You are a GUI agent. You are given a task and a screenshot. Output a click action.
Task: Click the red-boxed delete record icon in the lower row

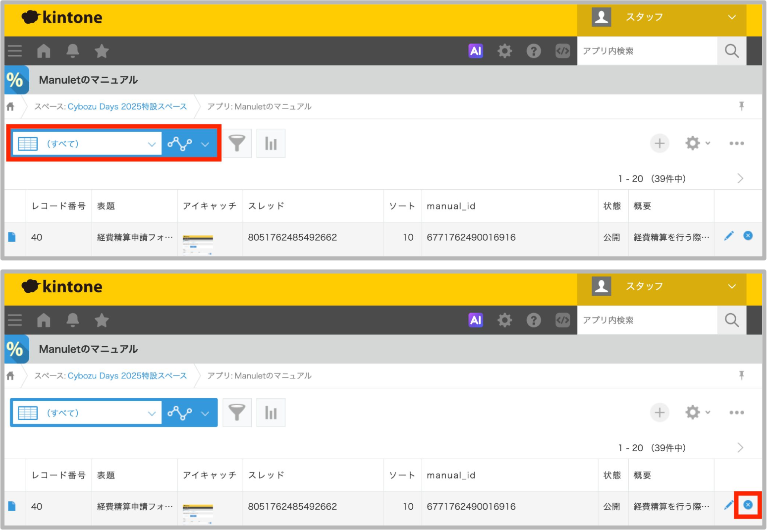[748, 505]
